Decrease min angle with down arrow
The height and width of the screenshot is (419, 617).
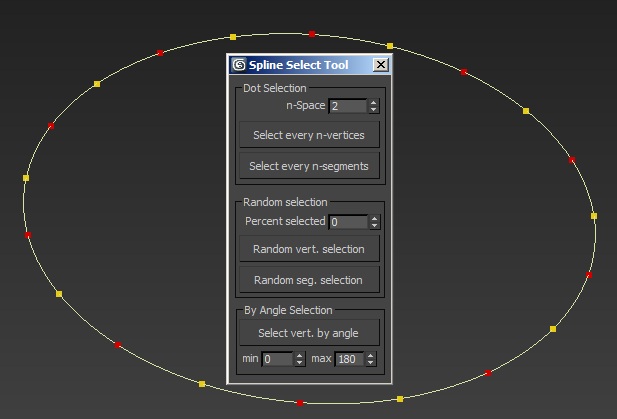tap(299, 362)
